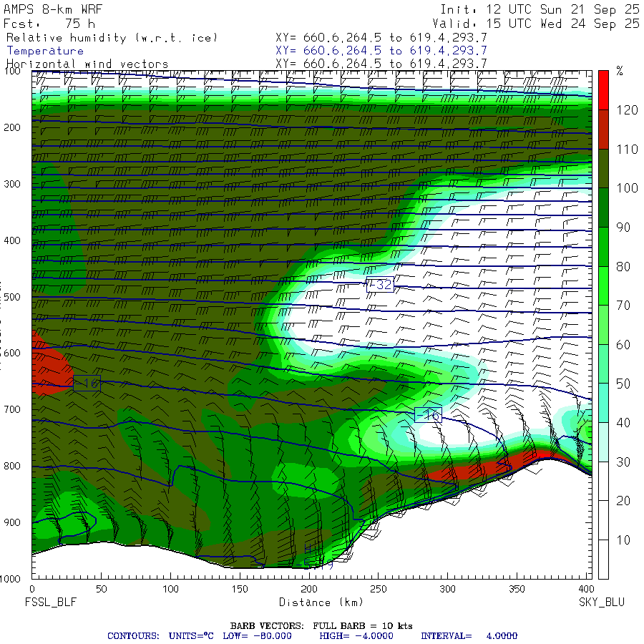Click the aqua-green 50–60 legend segment

[603, 364]
